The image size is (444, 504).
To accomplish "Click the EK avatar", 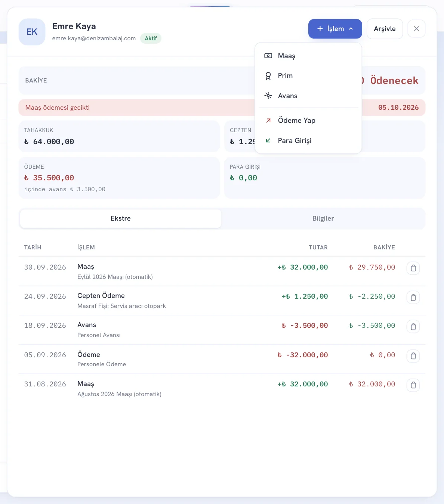I will (x=32, y=32).
